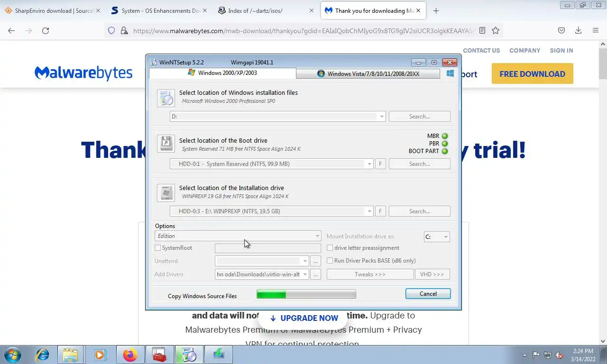Expand the Add Drivers path dropdown
The height and width of the screenshot is (364, 607).
[305, 274]
